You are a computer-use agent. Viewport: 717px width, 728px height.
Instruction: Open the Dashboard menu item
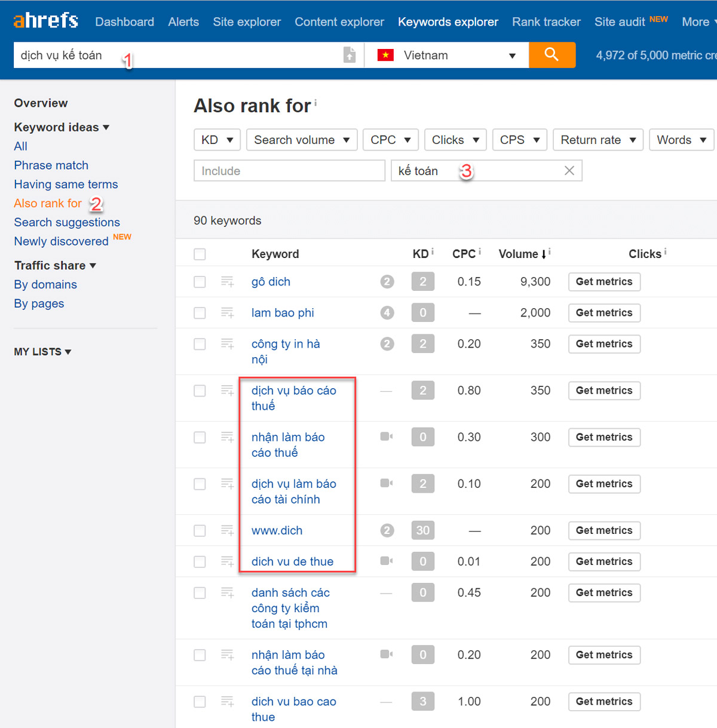pyautogui.click(x=124, y=21)
